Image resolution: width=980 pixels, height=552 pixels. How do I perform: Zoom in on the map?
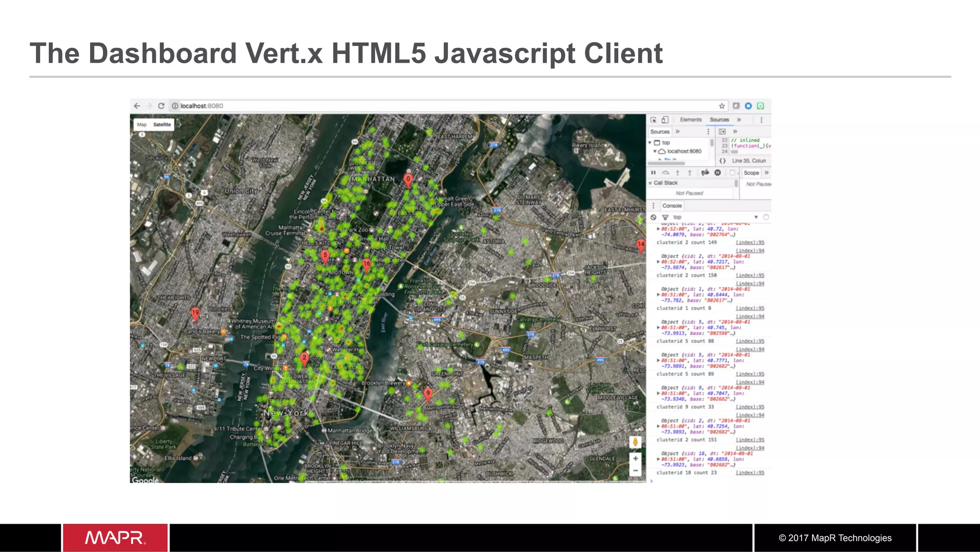pyautogui.click(x=635, y=459)
